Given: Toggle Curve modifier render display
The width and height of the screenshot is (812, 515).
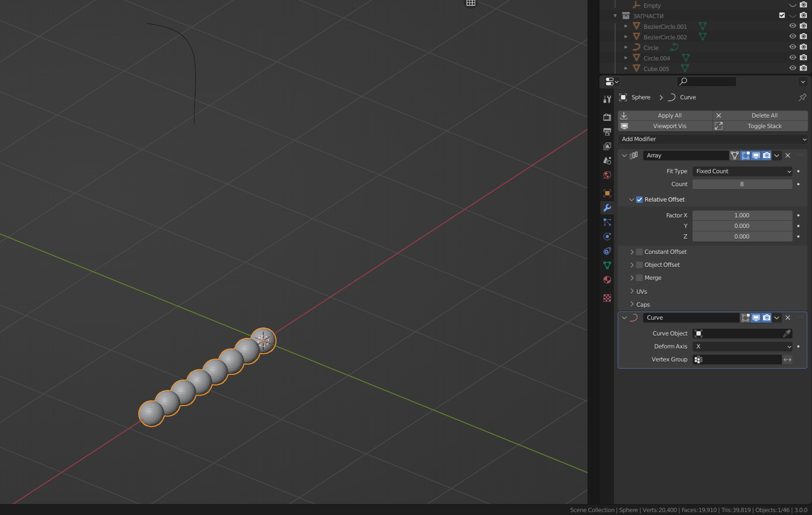Looking at the screenshot, I should 766,318.
